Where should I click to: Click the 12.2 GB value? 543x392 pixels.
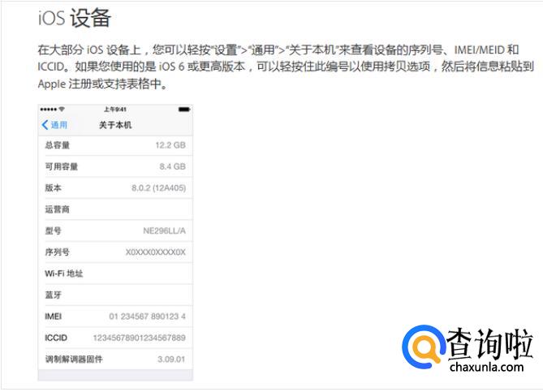click(170, 145)
